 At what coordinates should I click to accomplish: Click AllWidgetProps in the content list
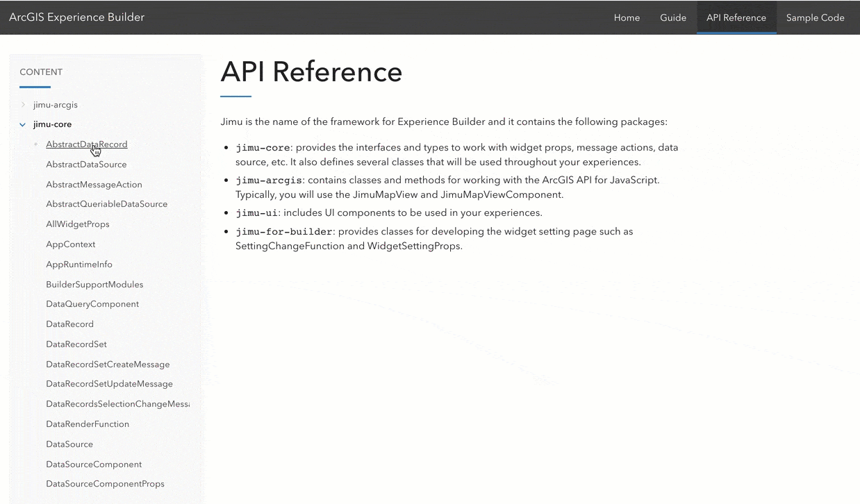[x=77, y=224]
